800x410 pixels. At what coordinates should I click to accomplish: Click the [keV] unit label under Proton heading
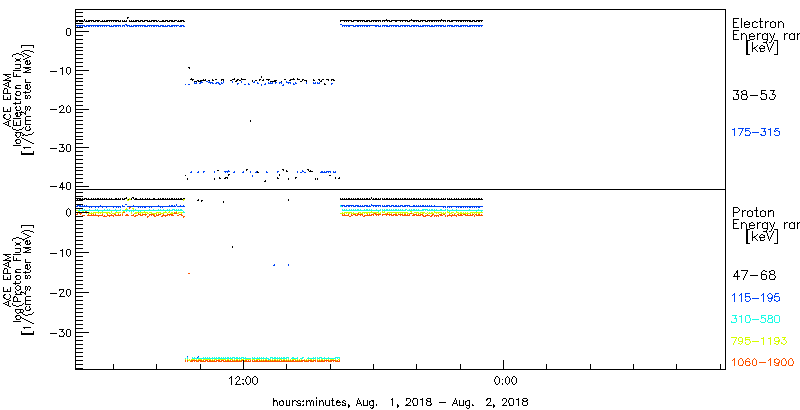click(762, 237)
